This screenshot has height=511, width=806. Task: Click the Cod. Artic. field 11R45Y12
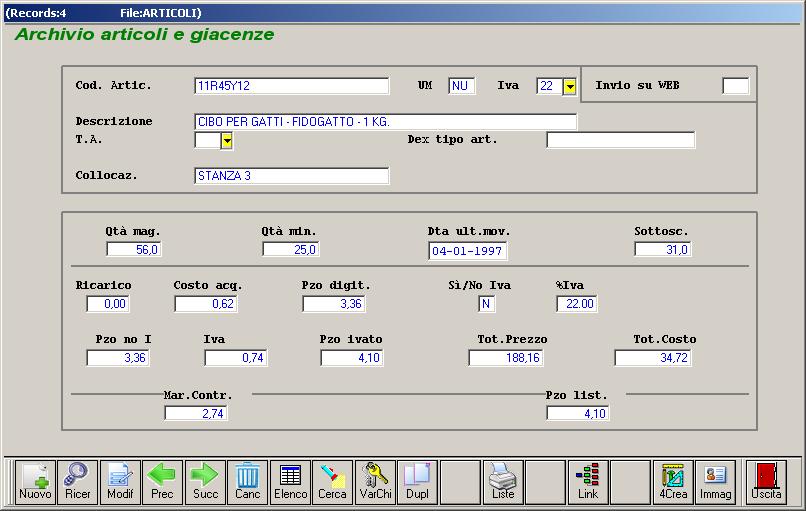point(291,86)
